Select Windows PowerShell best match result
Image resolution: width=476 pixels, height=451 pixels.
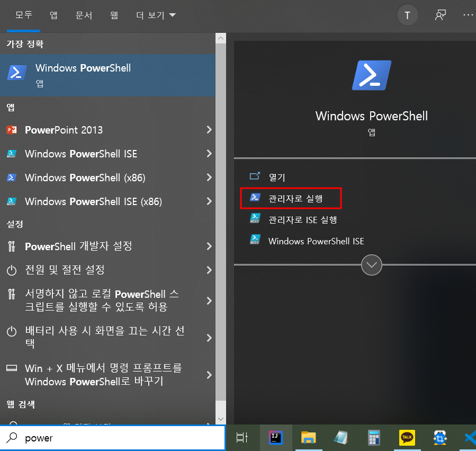[108, 75]
